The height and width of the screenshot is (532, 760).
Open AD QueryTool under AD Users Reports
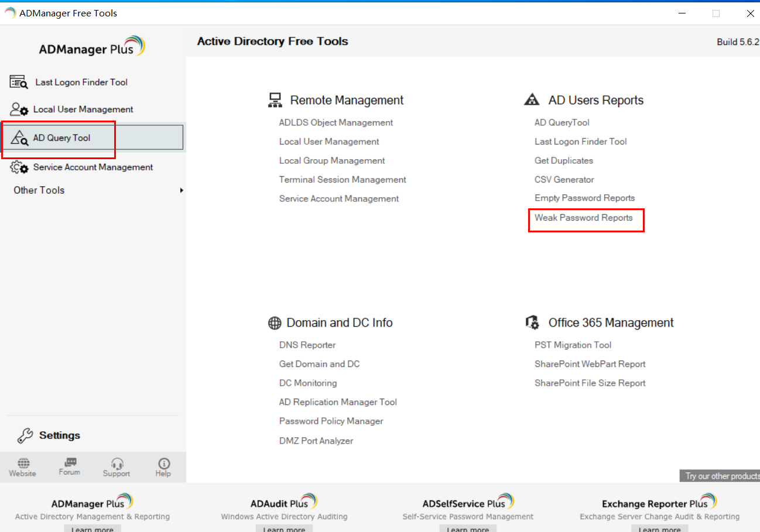pos(562,122)
